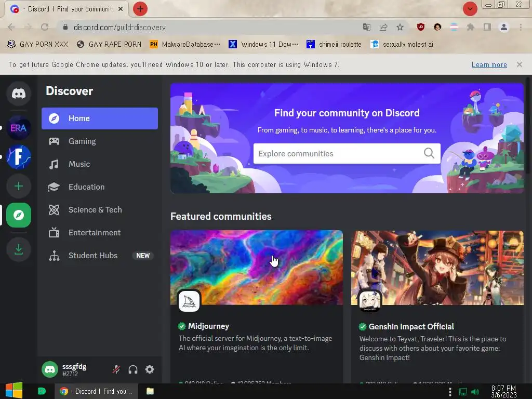This screenshot has width=532, height=399.
Task: Click the Add a Server plus icon
Action: [19, 186]
